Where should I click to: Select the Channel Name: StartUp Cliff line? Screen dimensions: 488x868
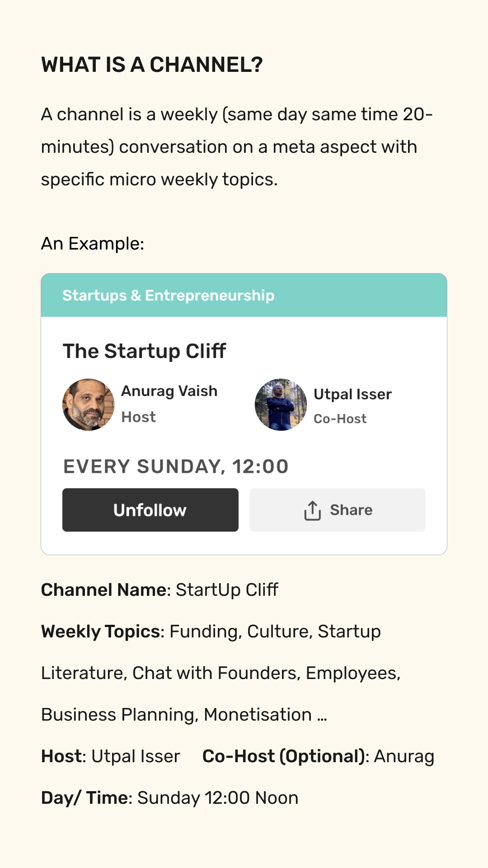[x=160, y=590]
